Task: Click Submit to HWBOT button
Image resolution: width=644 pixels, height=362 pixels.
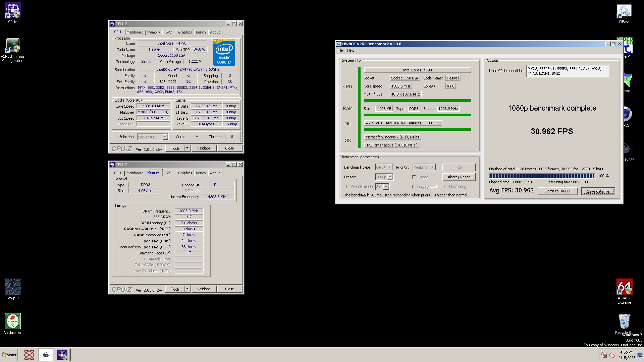Action: click(x=558, y=191)
